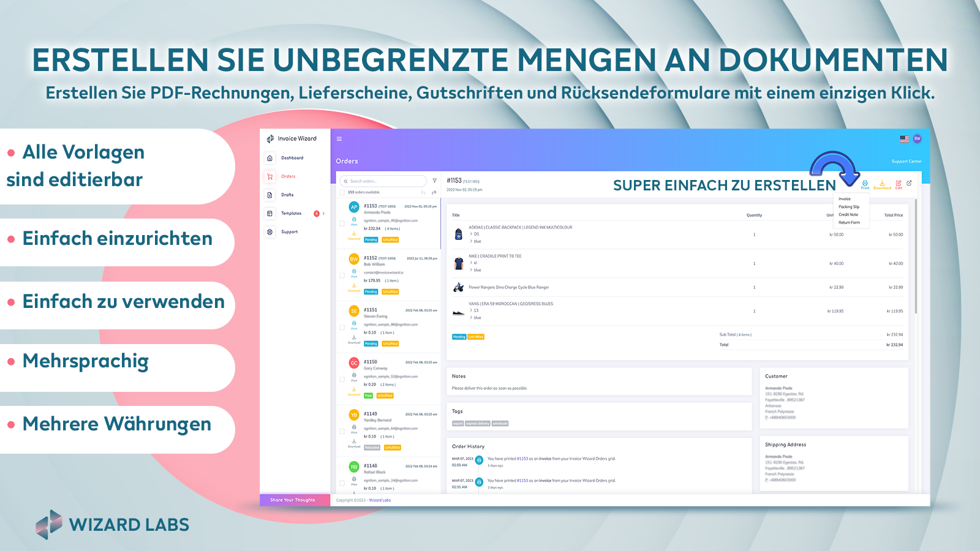
Task: Go to Dashboard in the sidebar
Action: (x=292, y=158)
